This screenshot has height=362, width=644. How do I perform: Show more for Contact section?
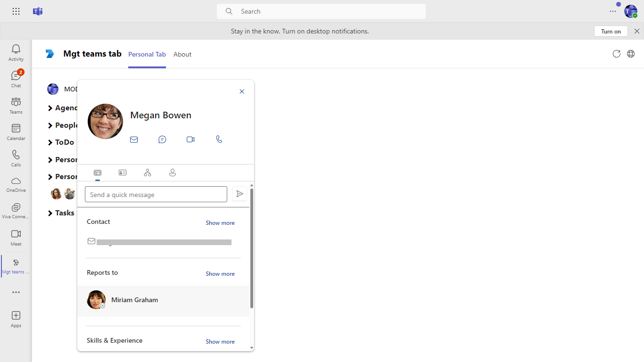click(220, 223)
